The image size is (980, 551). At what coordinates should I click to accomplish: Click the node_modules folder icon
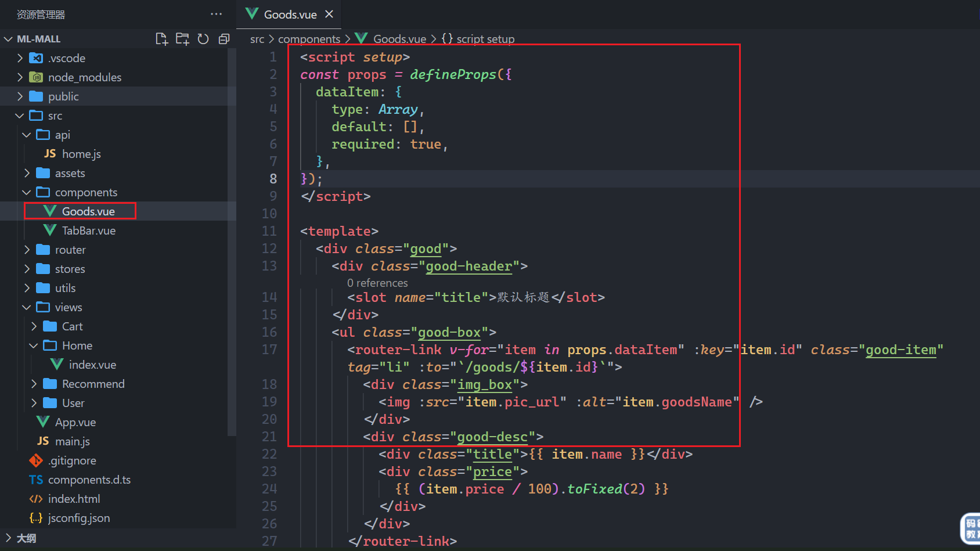[36, 77]
